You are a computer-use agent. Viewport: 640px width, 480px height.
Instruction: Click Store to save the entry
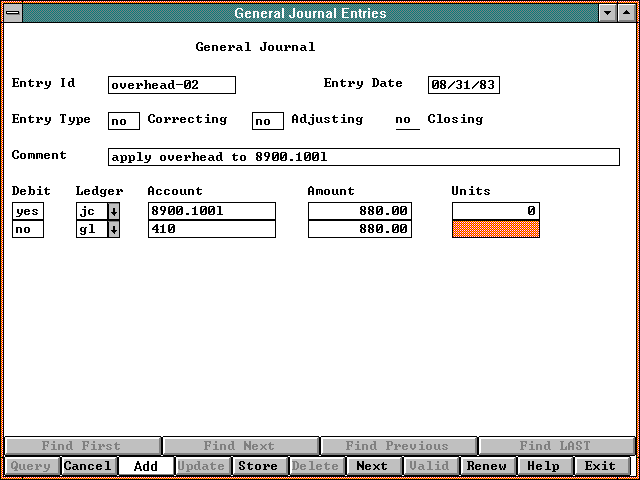(258, 466)
